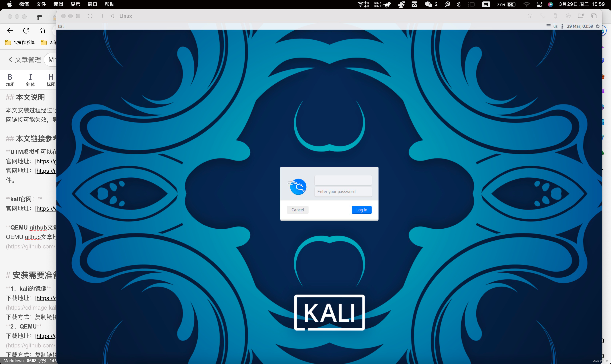
Task: Open the accessibility icon in Kali panel
Action: [562, 26]
